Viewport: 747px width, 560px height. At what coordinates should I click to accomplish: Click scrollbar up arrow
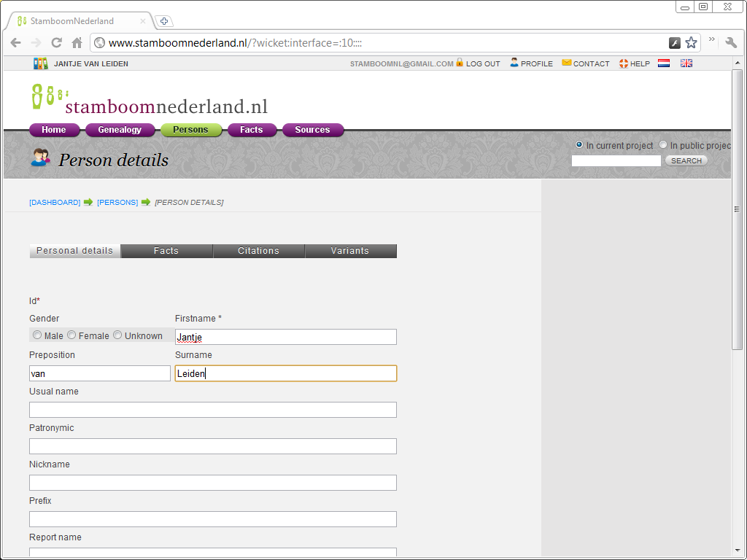[x=737, y=63]
